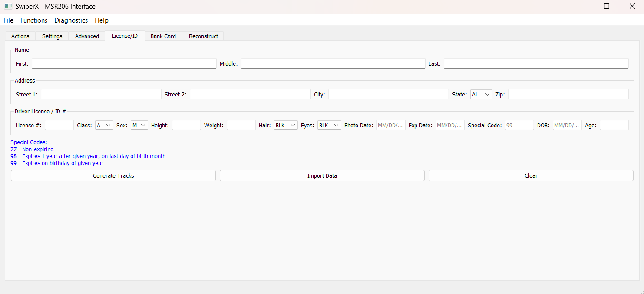
Task: Open the Functions menu
Action: (34, 20)
